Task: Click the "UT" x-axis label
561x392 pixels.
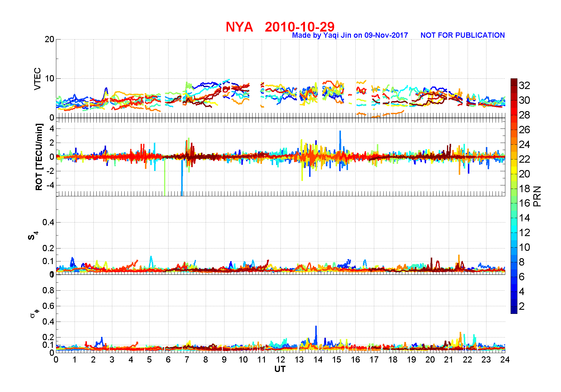Action: pyautogui.click(x=280, y=369)
